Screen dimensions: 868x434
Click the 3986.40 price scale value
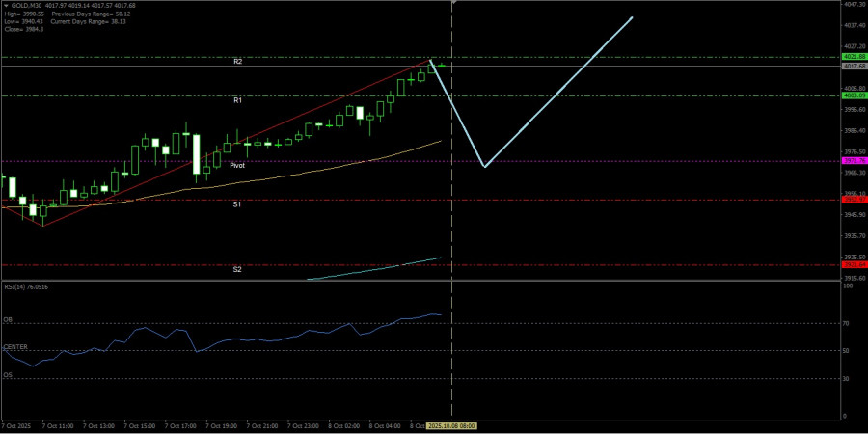854,130
